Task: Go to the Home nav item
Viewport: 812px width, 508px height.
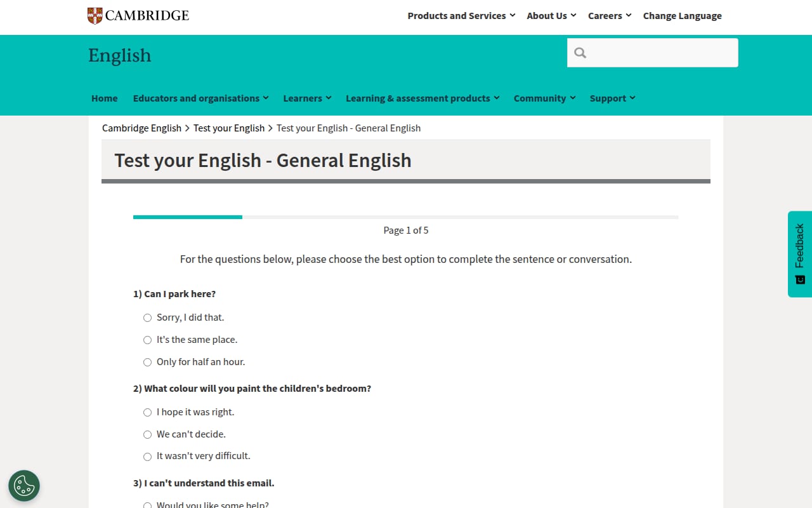Action: (x=105, y=98)
